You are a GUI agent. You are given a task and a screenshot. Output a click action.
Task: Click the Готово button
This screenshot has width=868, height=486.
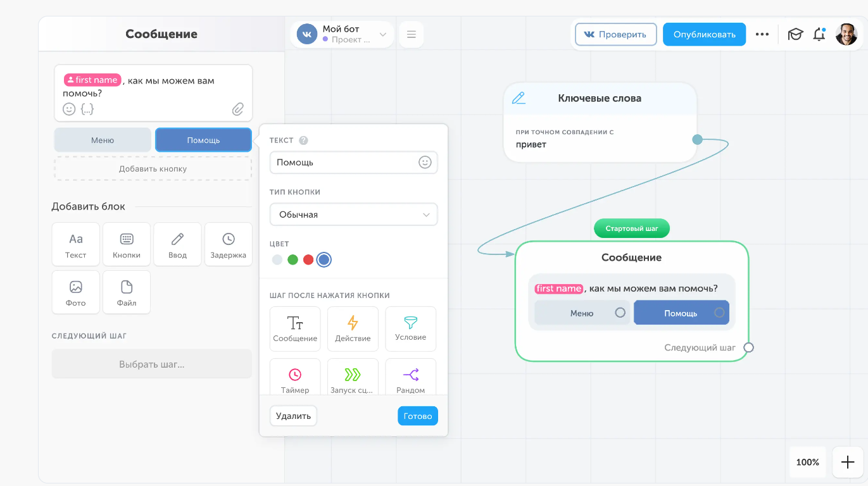pos(417,416)
